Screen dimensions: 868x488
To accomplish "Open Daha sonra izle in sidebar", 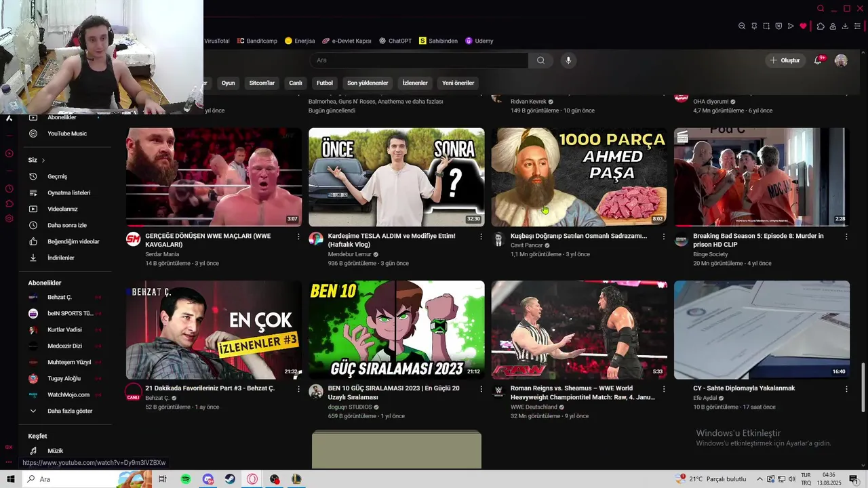I will click(66, 225).
